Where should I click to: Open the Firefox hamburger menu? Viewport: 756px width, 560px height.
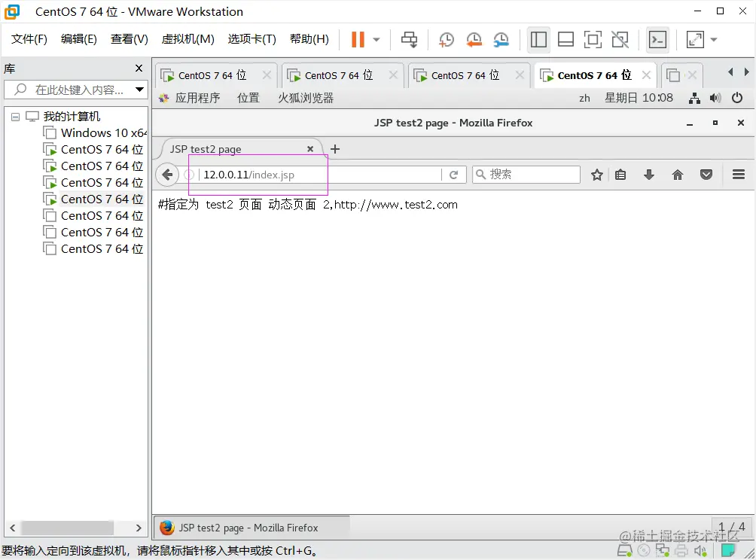click(738, 175)
